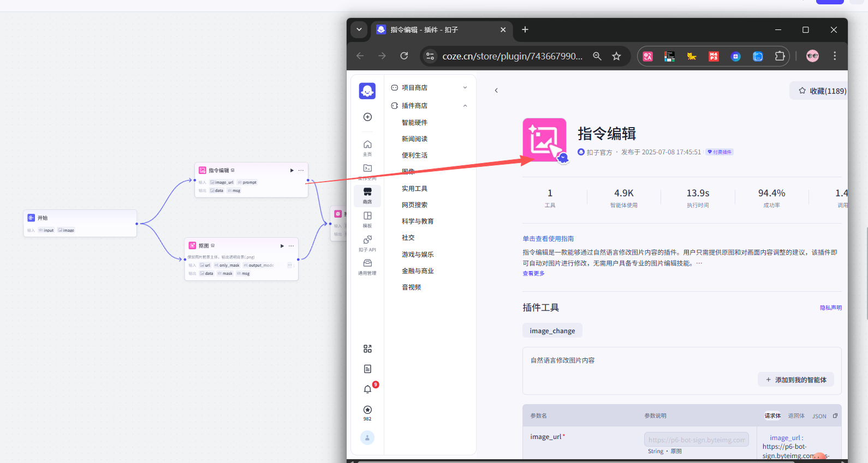Select the 智能硬件 category

click(414, 122)
